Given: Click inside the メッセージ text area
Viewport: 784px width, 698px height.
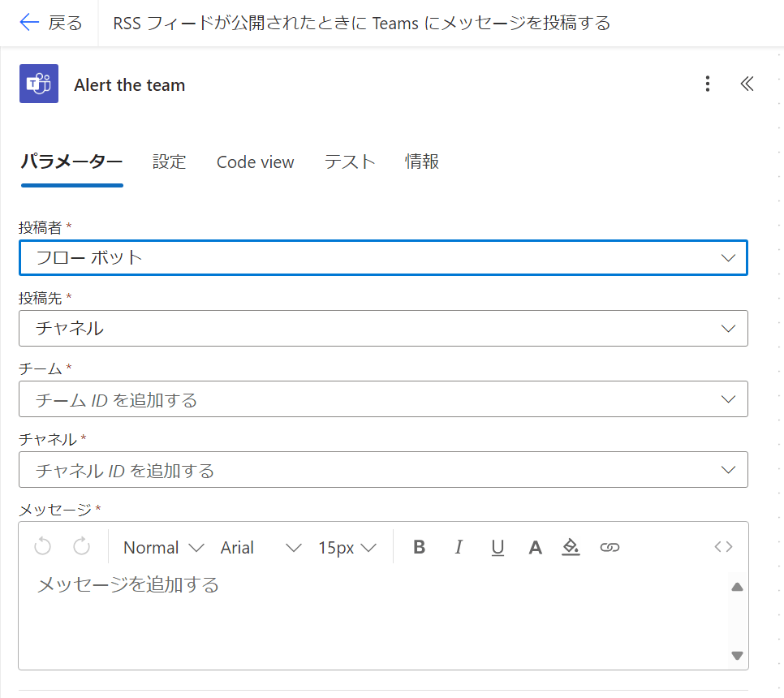Looking at the screenshot, I should tap(375, 620).
